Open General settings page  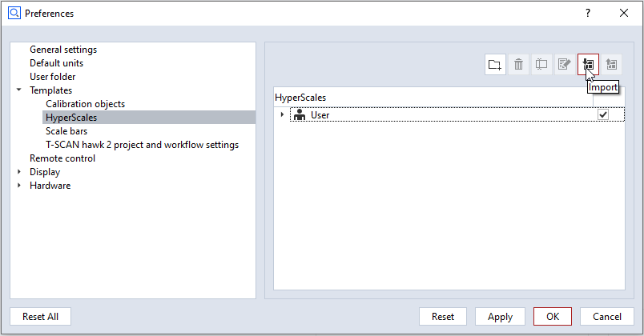point(63,50)
